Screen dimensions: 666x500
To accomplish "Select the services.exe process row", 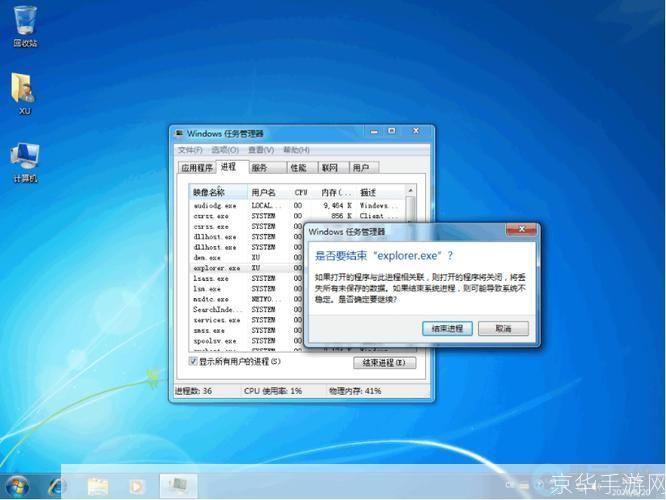I will coord(246,320).
